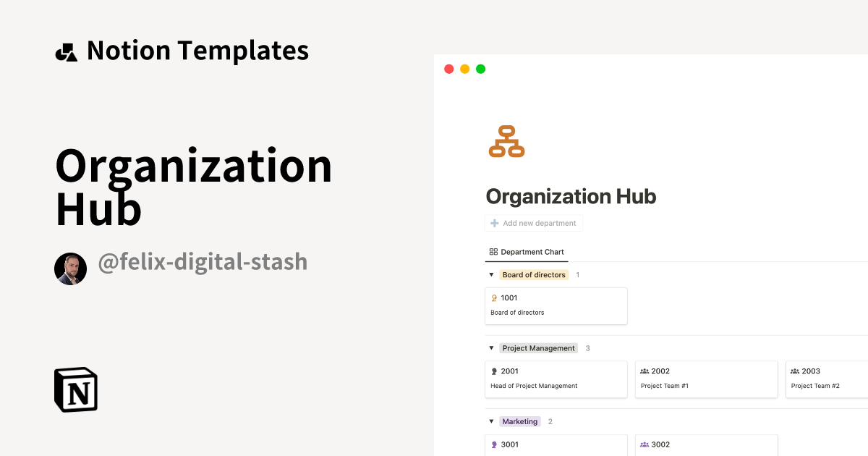Open the @felix-digital-stash creator profile link
The height and width of the screenshot is (456, 868).
click(x=205, y=261)
